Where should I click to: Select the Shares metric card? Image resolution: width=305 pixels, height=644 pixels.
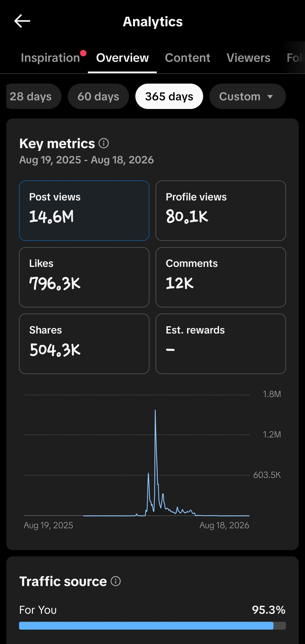84,344
